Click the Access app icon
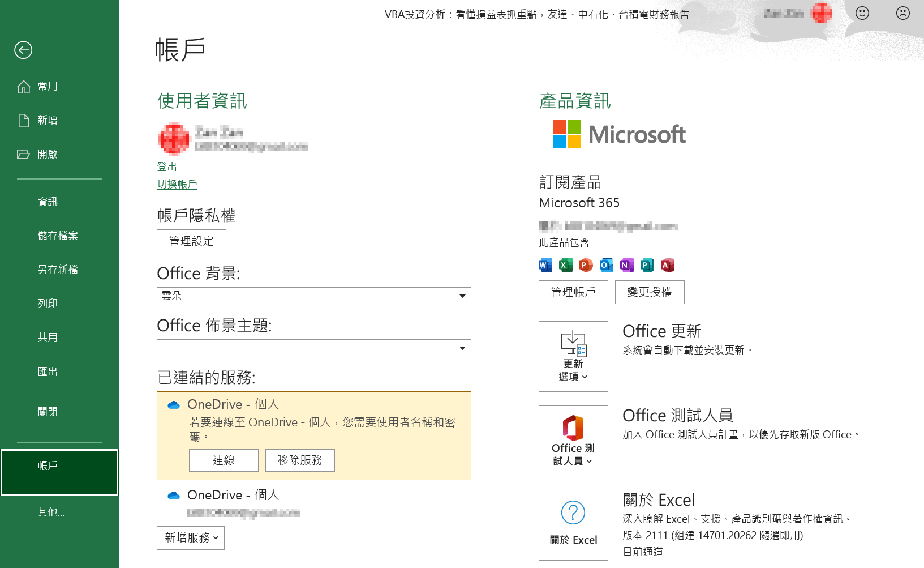Screen dimensions: 924x568 point(668,265)
